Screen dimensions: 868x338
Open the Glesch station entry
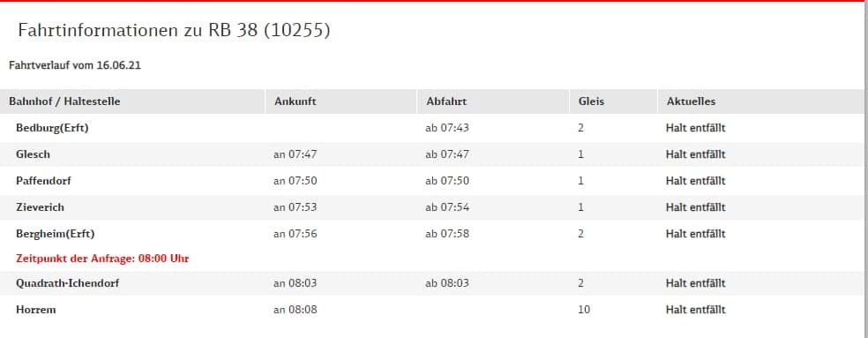(34, 154)
